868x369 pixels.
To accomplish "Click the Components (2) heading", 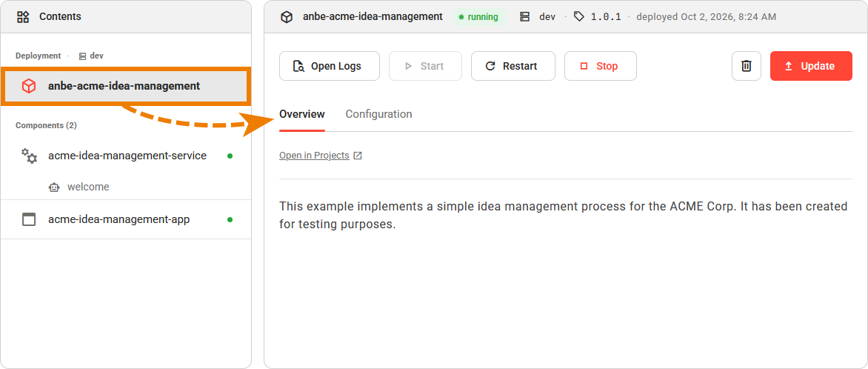I will tap(46, 125).
